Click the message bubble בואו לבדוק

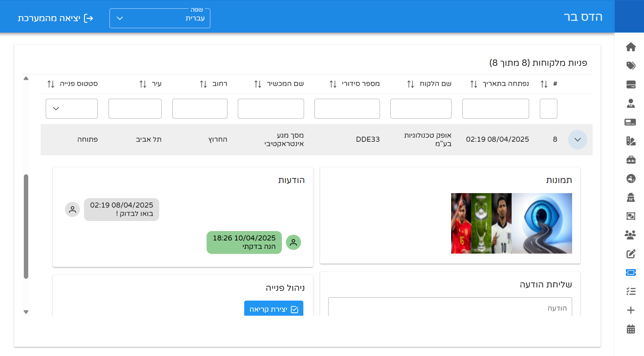point(122,210)
